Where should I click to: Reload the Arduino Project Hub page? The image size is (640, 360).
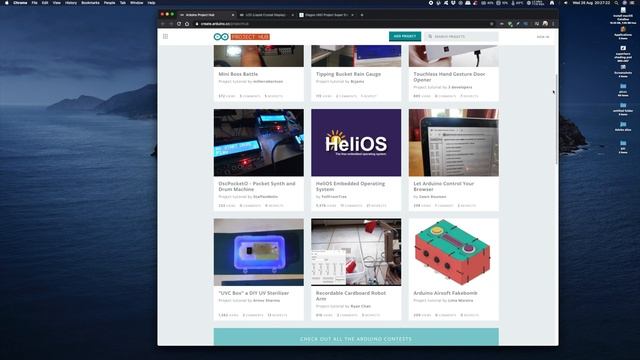179,24
